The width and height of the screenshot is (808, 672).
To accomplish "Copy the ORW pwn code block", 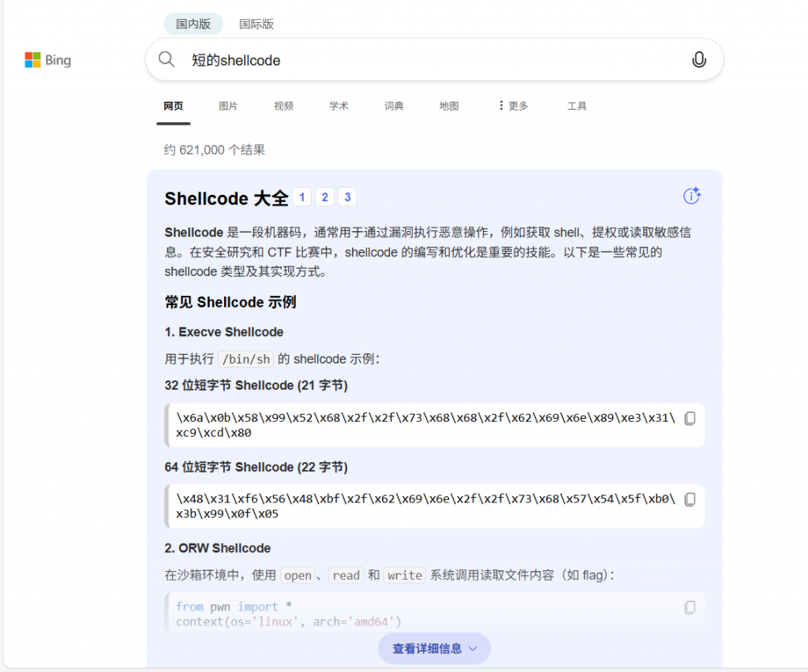I will tap(690, 607).
